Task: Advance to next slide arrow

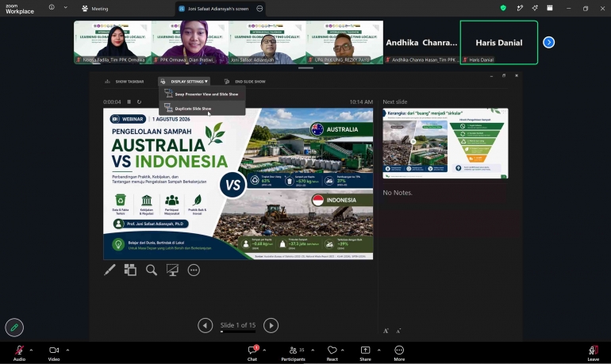Action: (x=271, y=325)
